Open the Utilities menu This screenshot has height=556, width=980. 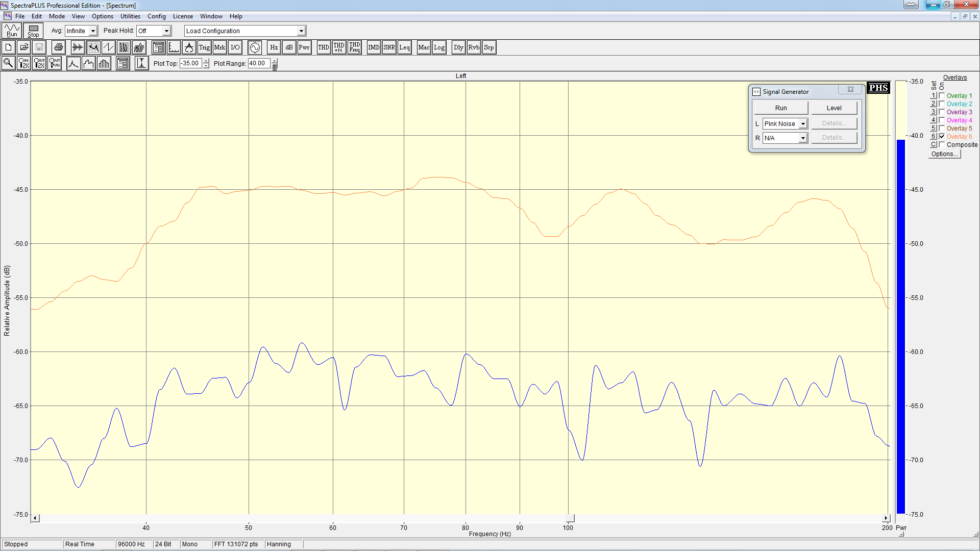click(x=130, y=16)
